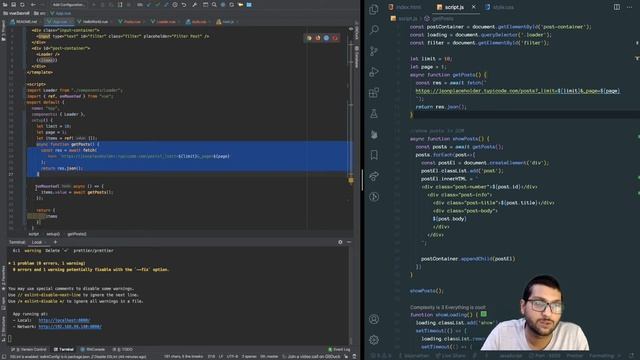Add a new terminal session tab
Image resolution: width=640 pixels, height=360 pixels.
[x=55, y=242]
